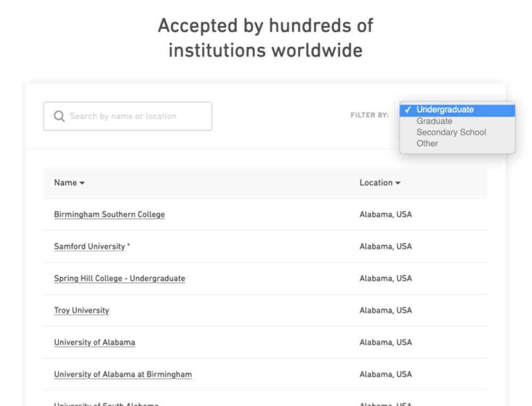Open University of Alabama at Birmingham link
The height and width of the screenshot is (406, 532).
click(123, 375)
